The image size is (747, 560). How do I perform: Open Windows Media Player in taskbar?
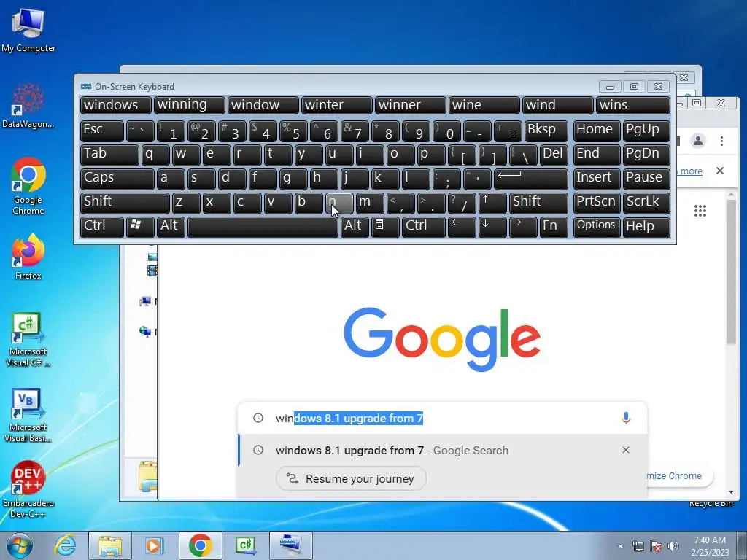click(x=153, y=545)
